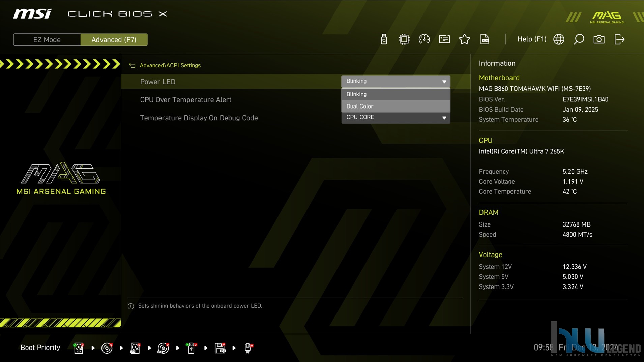
Task: Click System 12V value 12.336 V
Action: [x=575, y=267]
